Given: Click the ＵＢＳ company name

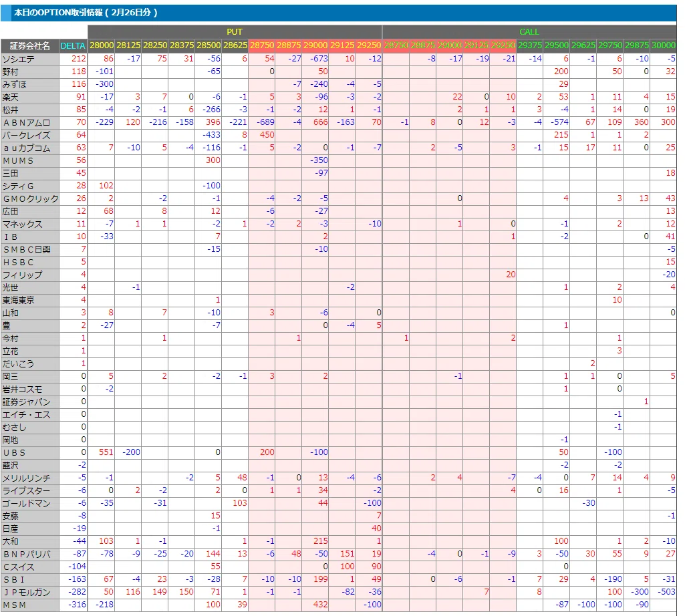Looking at the screenshot, I should pyautogui.click(x=15, y=452).
